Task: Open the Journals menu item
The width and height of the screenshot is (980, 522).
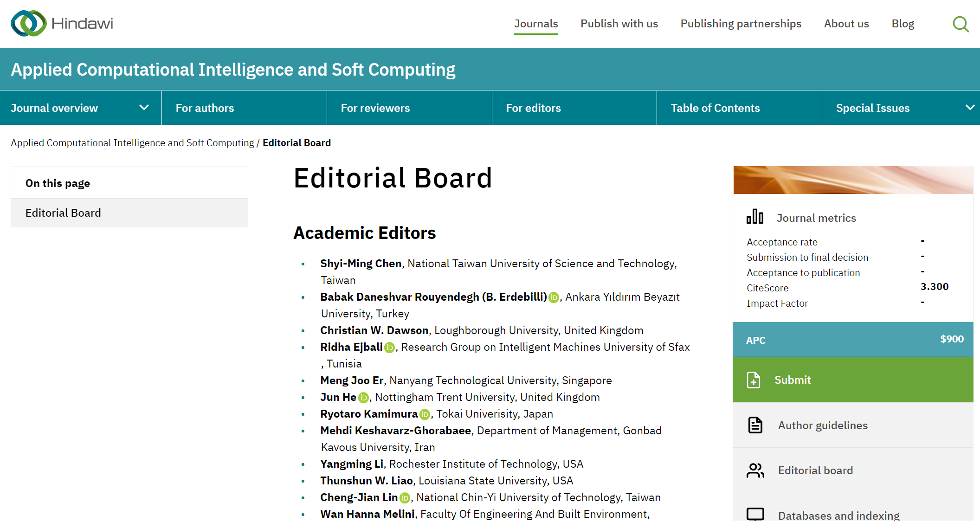Action: pos(536,23)
